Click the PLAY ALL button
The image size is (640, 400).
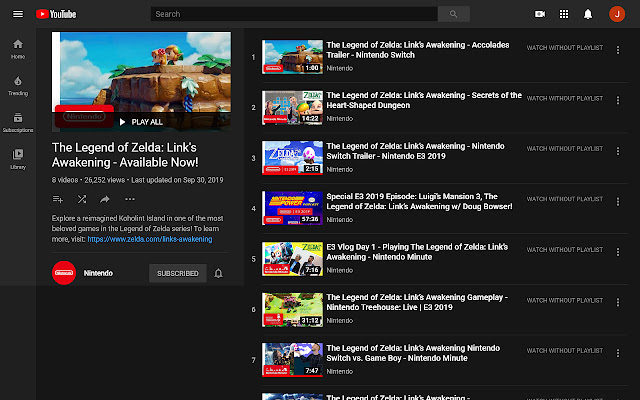tap(141, 122)
